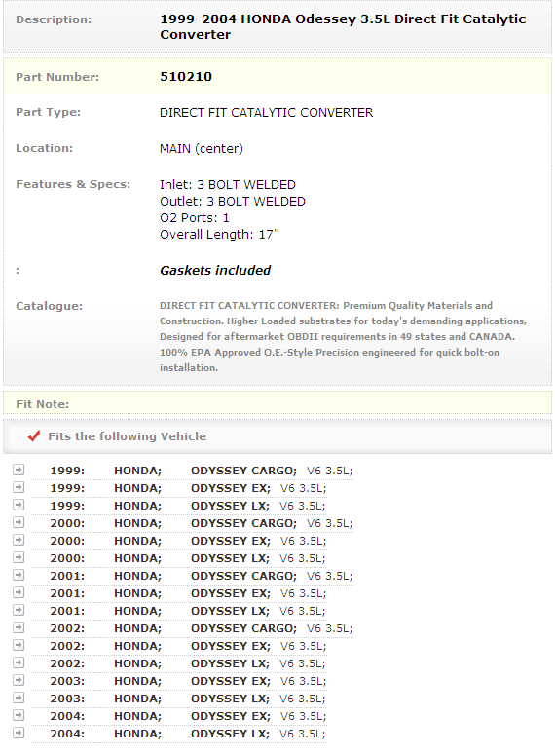Expand the 2000 Odyssey EX row arrow
Screen dimensions: 555x756
click(18, 540)
